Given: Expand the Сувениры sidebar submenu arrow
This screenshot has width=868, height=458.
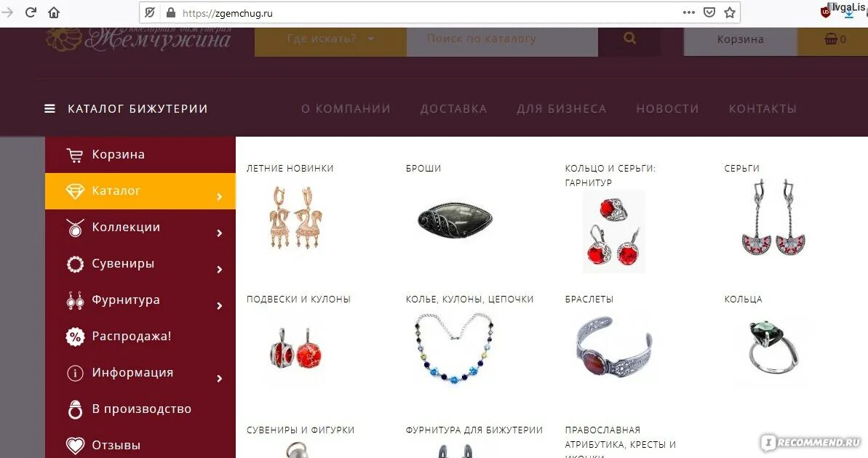Looking at the screenshot, I should tap(220, 270).
